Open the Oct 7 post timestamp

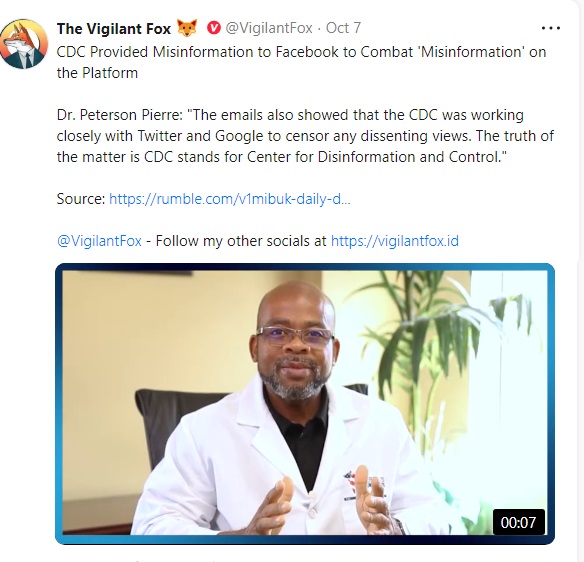click(343, 28)
